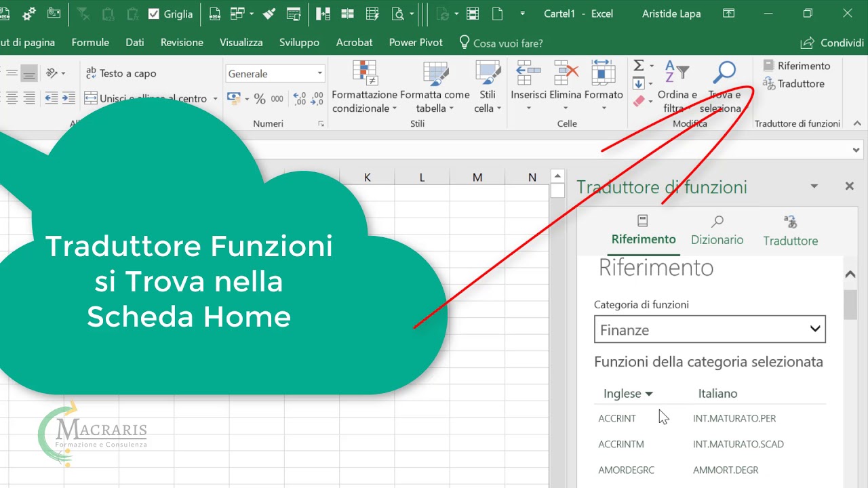This screenshot has width=868, height=488.
Task: Open Numeri dialog launcher arrow
Action: pyautogui.click(x=321, y=124)
